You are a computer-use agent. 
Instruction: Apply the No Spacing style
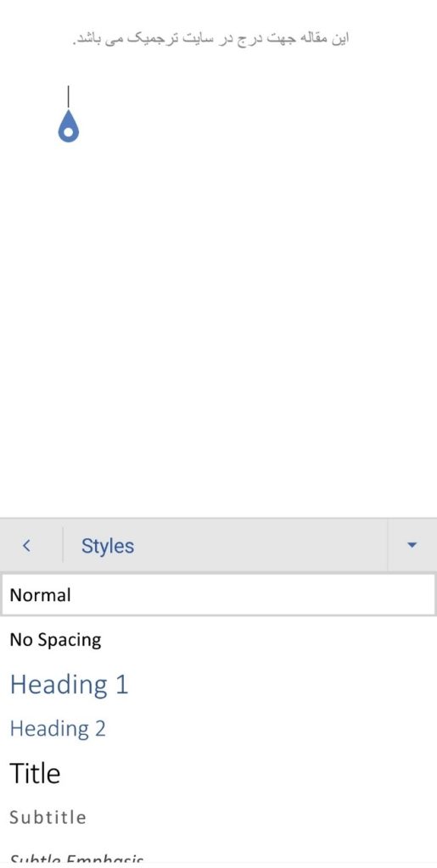click(x=55, y=640)
